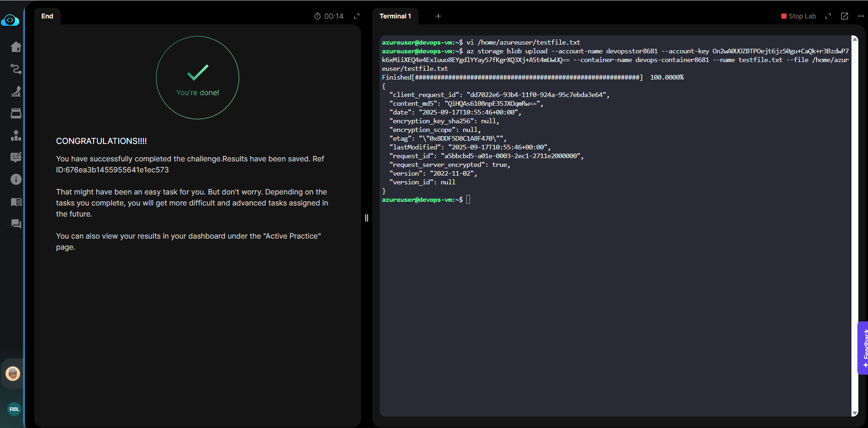Click the timer clock icon
This screenshot has width=868, height=428.
tap(318, 16)
